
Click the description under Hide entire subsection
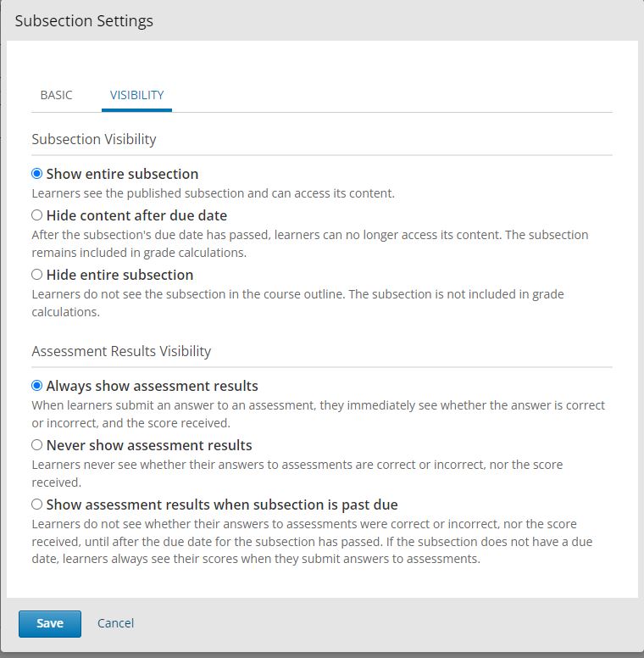click(297, 303)
